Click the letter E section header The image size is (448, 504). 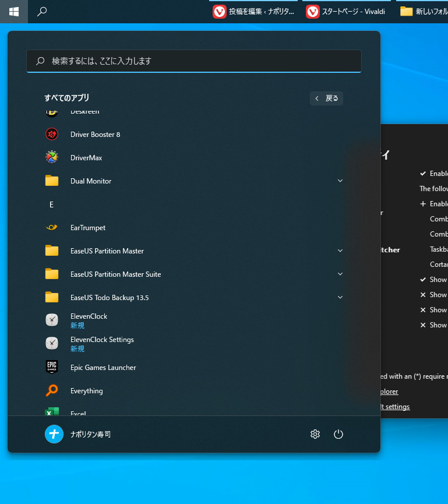(51, 205)
